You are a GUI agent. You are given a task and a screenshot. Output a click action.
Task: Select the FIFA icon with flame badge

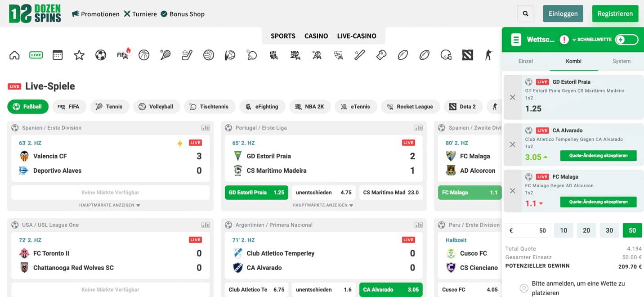point(123,54)
